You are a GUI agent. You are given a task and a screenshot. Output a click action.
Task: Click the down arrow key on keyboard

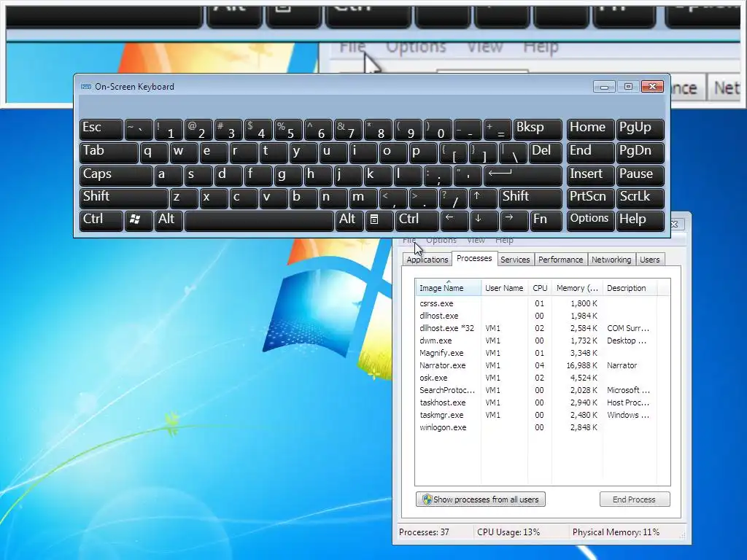point(484,220)
